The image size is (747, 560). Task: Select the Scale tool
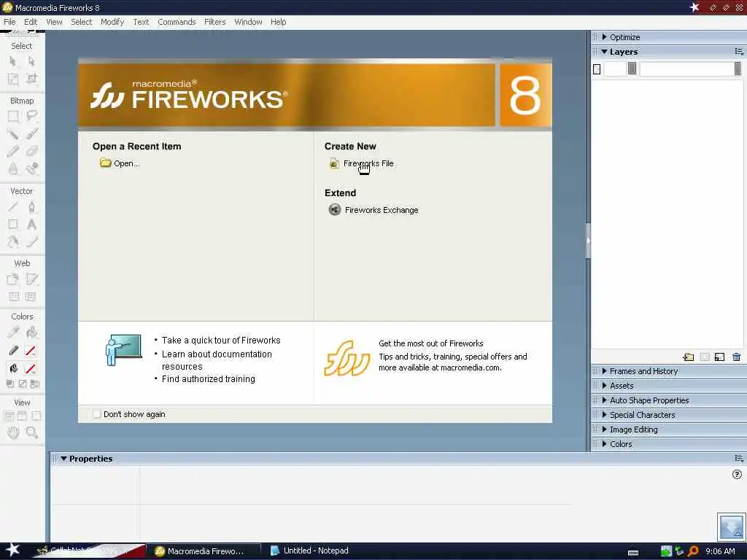tap(13, 79)
